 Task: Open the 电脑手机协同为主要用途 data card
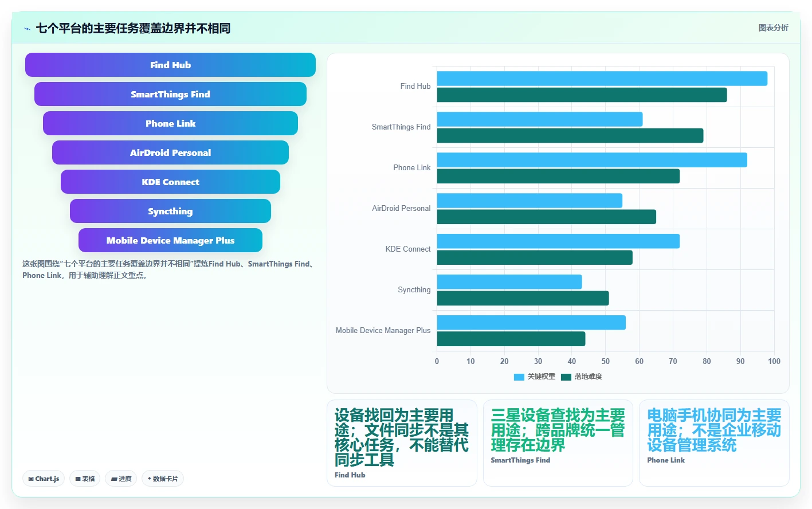coord(714,443)
